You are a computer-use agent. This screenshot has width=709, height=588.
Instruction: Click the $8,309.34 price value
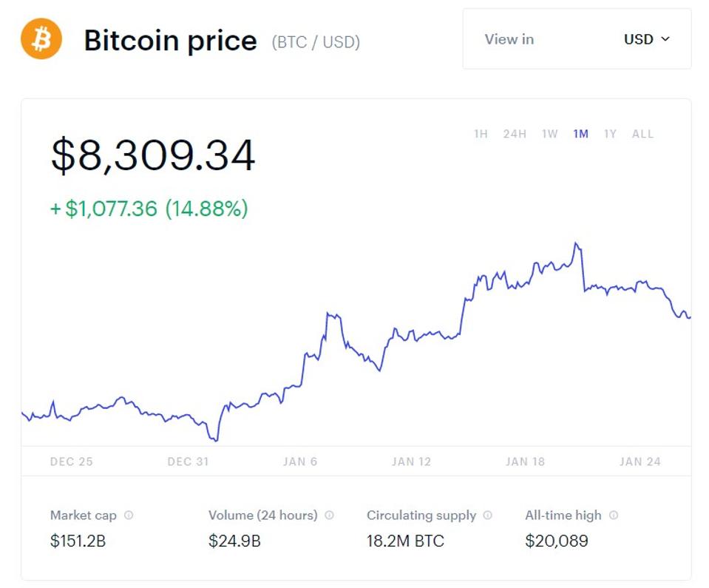[153, 155]
